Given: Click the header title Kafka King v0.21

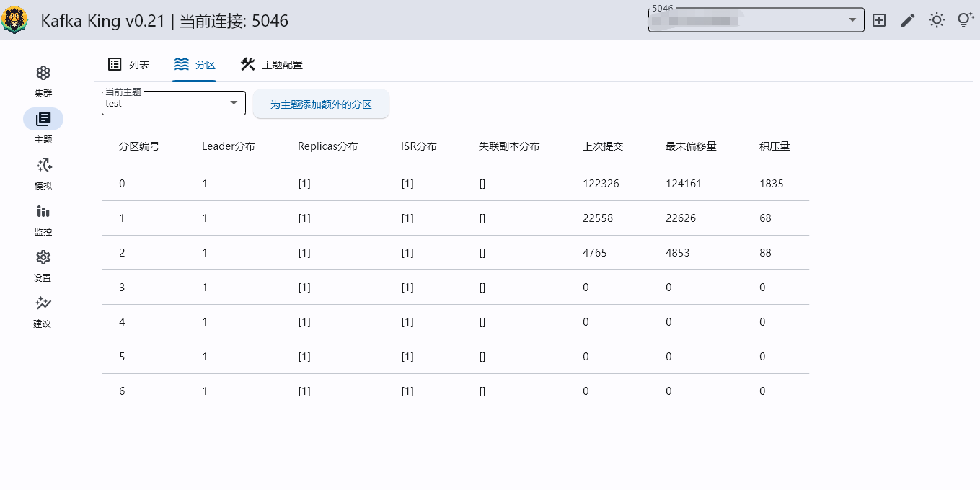Looking at the screenshot, I should 103,21.
